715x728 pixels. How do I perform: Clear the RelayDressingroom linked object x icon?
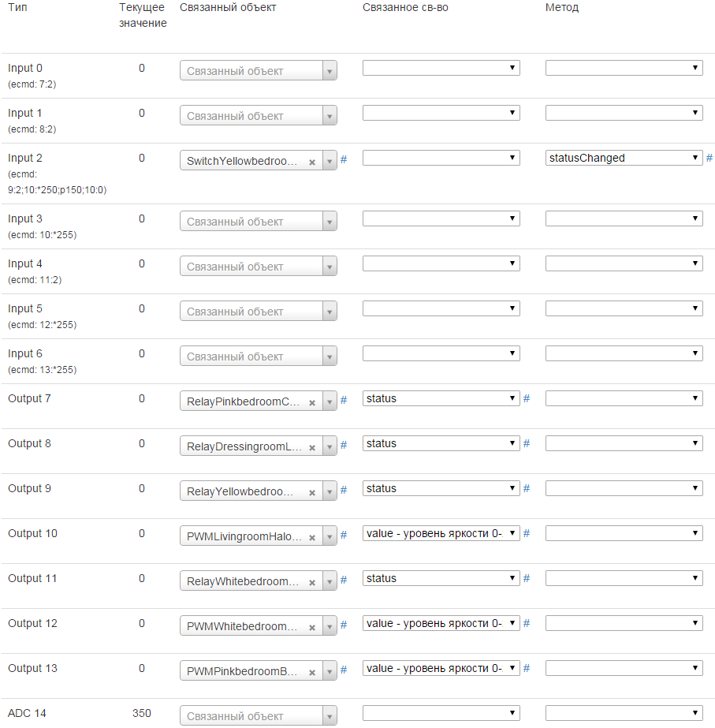coord(312,447)
